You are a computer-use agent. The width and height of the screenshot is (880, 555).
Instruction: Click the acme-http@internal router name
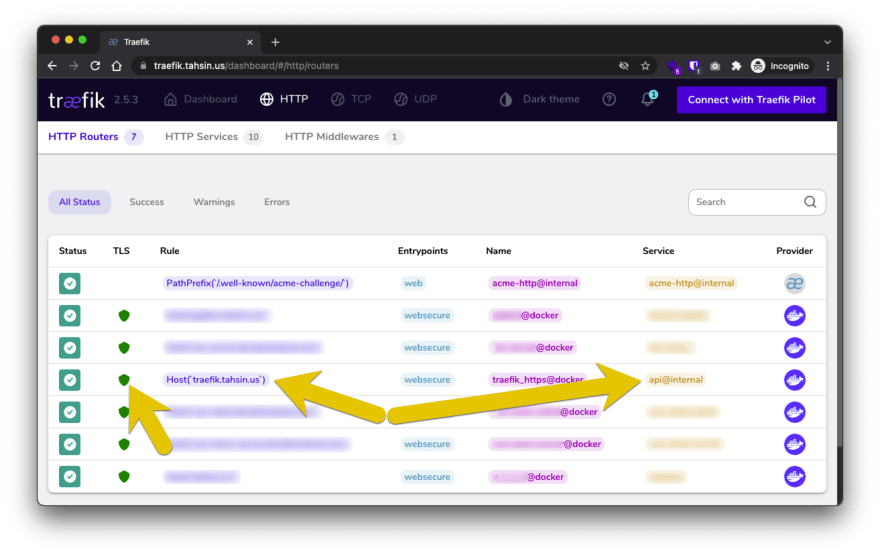[x=535, y=283]
